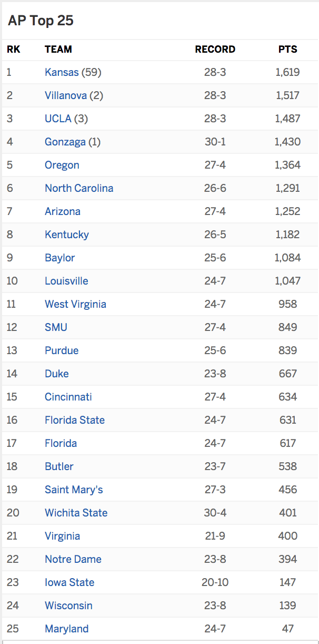Click the Duke team link

[57, 374]
